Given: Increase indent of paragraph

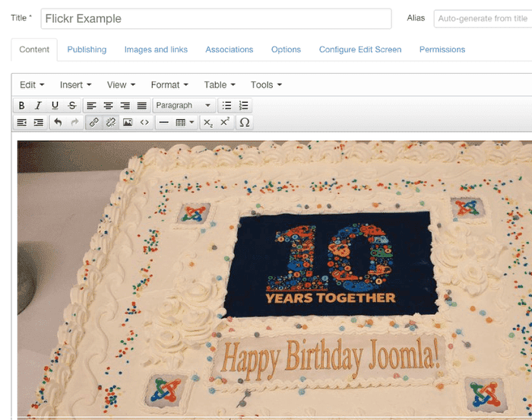Looking at the screenshot, I should tap(39, 123).
